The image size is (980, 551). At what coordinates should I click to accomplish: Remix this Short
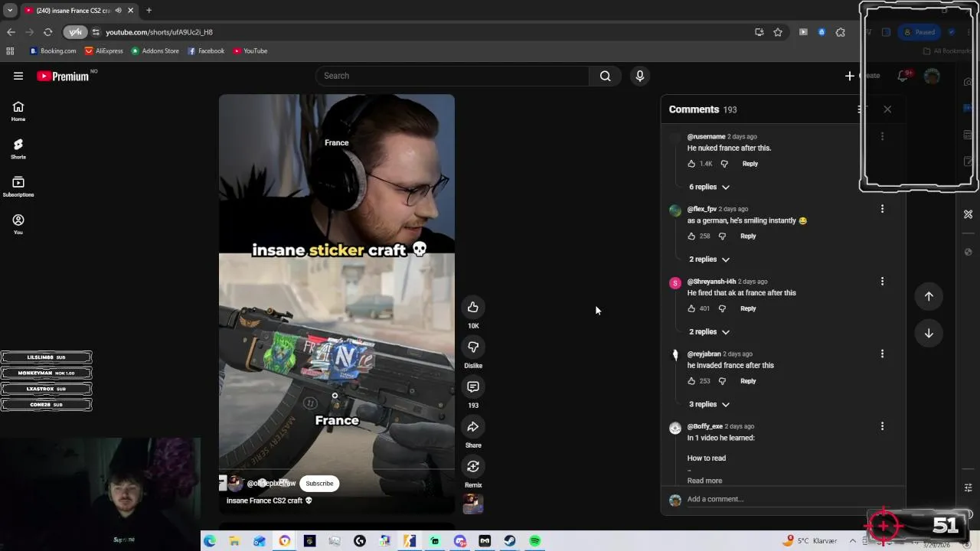[473, 467]
